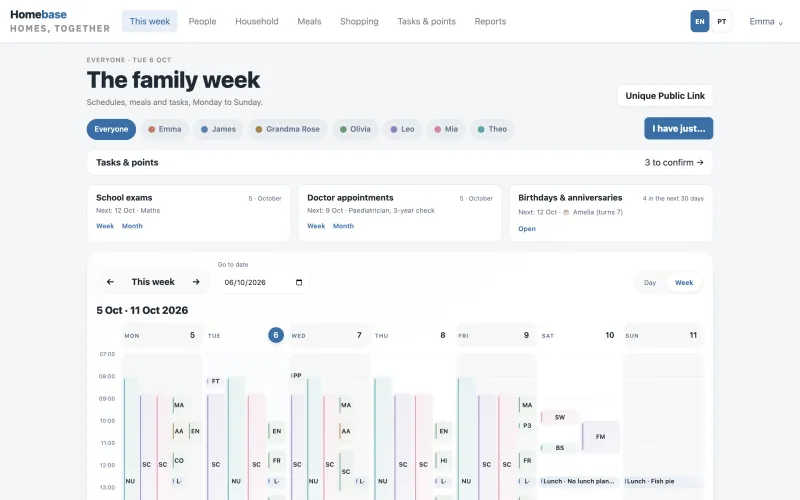Screen dimensions: 800x500
Task: Filter schedule by Everyone
Action: pos(111,129)
